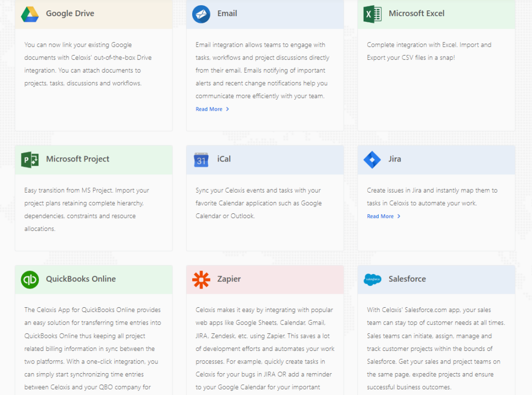Select the Jira card title

[x=395, y=159]
